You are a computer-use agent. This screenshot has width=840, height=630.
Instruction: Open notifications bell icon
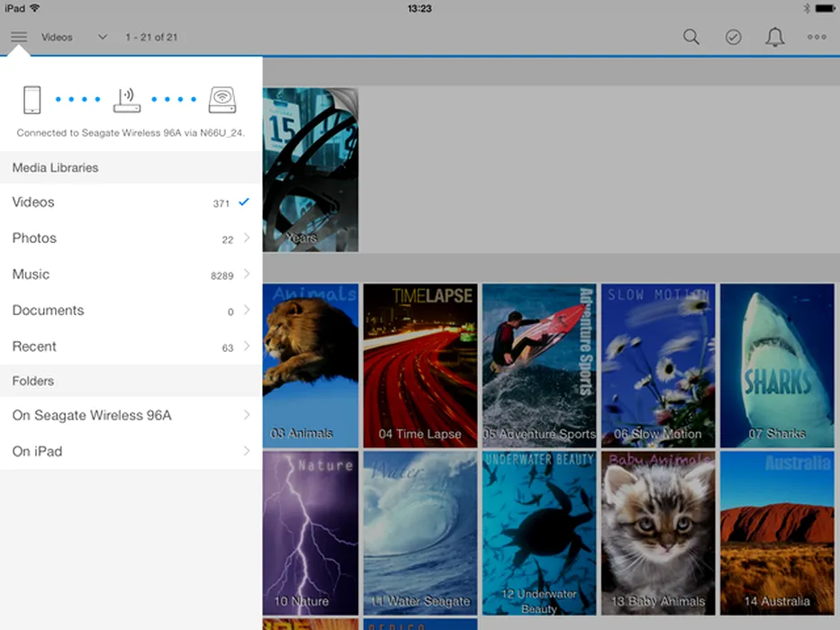tap(774, 37)
